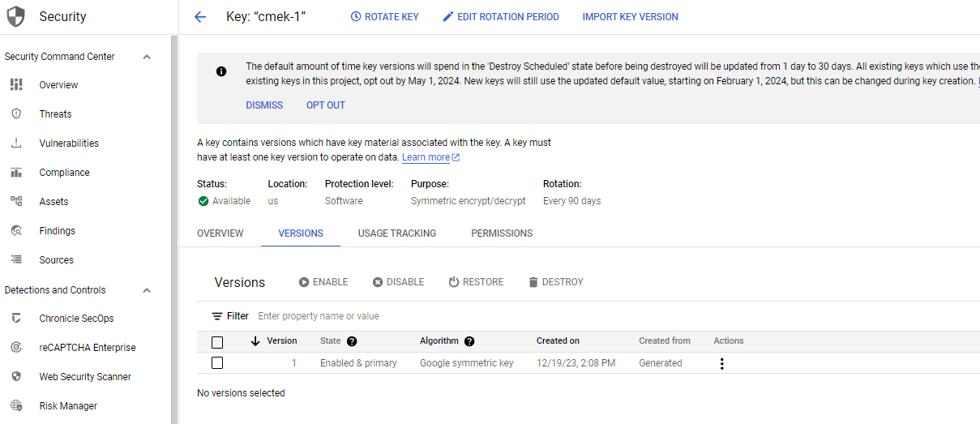Click the help icon beside State column
Screen dimensions: 980x424
(x=352, y=341)
